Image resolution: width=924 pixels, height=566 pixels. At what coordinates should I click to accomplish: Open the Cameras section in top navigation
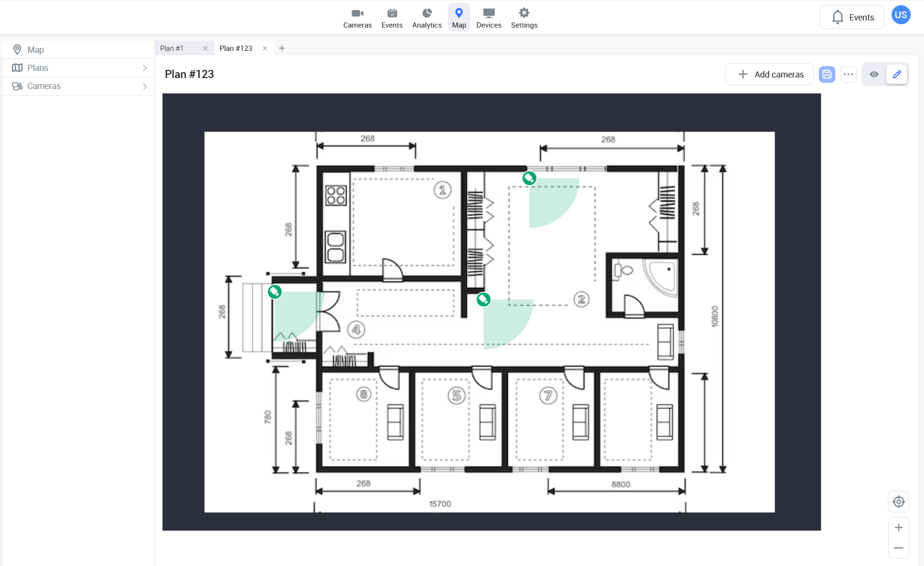coord(357,18)
